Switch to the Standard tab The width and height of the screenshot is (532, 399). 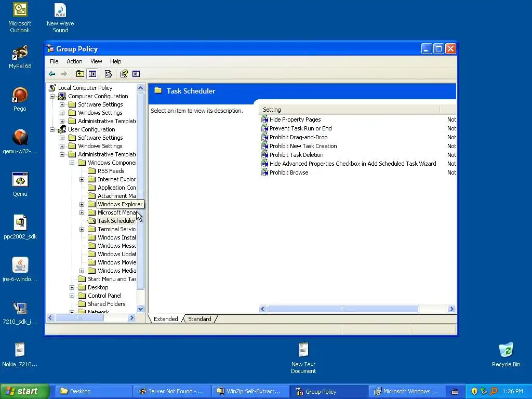coord(199,319)
